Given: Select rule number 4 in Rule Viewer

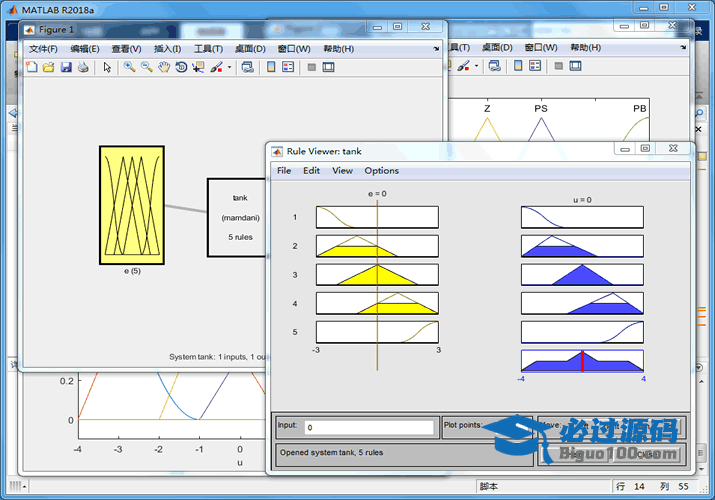Looking at the screenshot, I should (x=295, y=304).
